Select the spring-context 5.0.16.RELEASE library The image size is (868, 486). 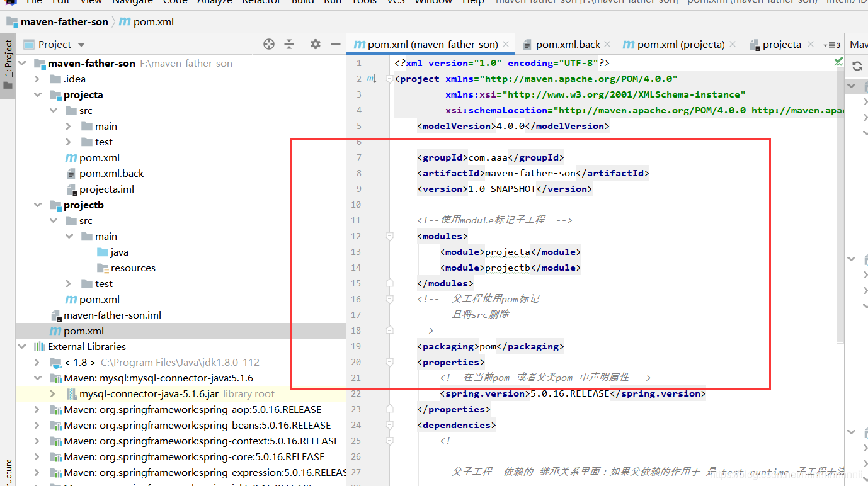pos(194,441)
